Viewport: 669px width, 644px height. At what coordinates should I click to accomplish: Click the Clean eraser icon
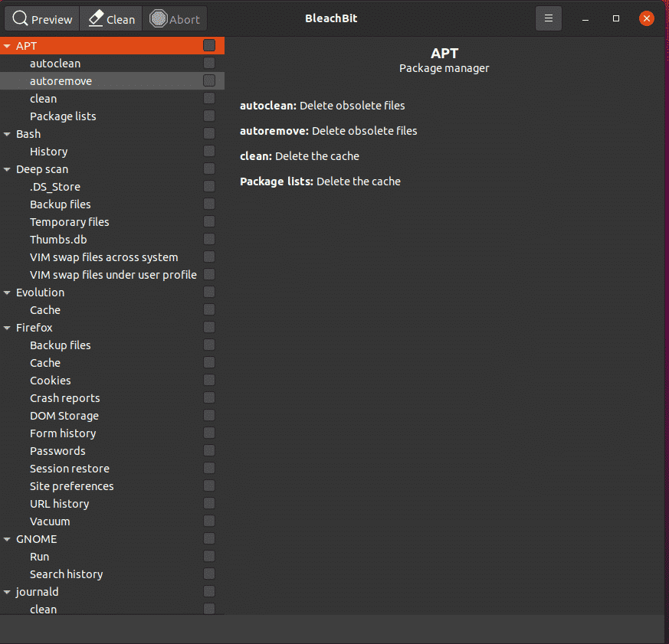(x=96, y=18)
